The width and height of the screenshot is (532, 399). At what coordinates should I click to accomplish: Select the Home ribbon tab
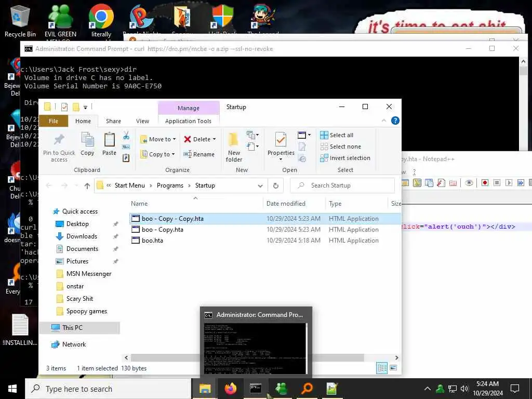[83, 121]
